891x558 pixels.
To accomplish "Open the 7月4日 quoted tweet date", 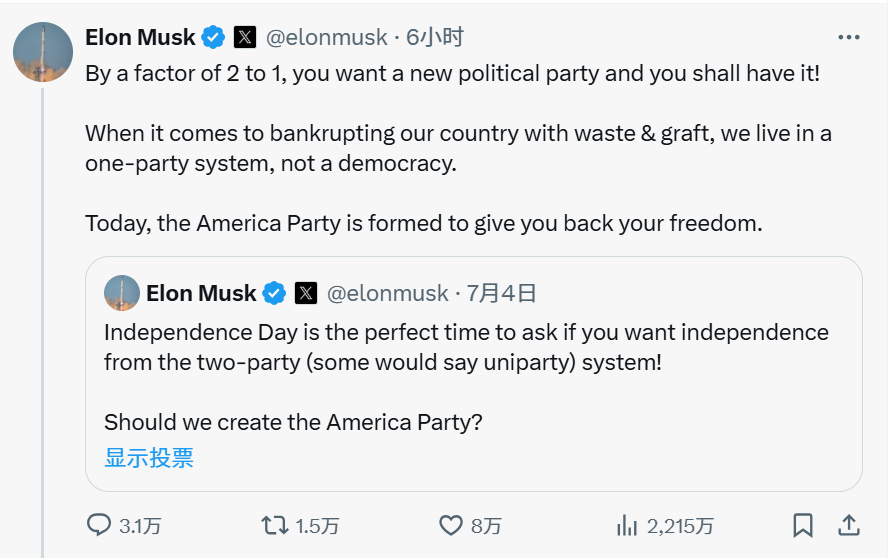I will [502, 293].
